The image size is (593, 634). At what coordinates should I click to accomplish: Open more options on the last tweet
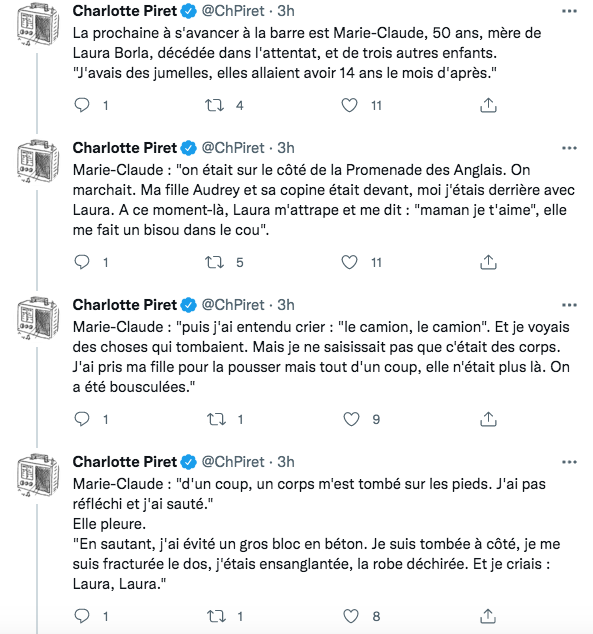569,462
